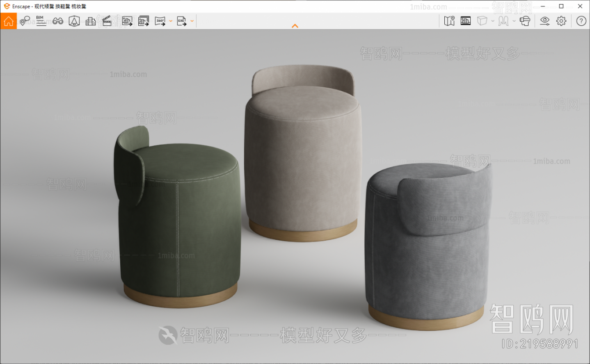Maximize the Enscape window
This screenshot has width=590, height=364.
click(561, 6)
